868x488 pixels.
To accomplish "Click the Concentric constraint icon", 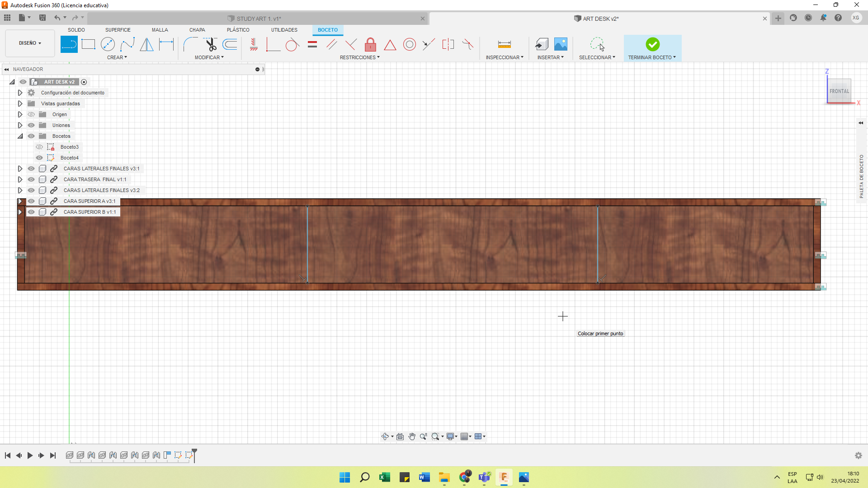I will pyautogui.click(x=409, y=44).
